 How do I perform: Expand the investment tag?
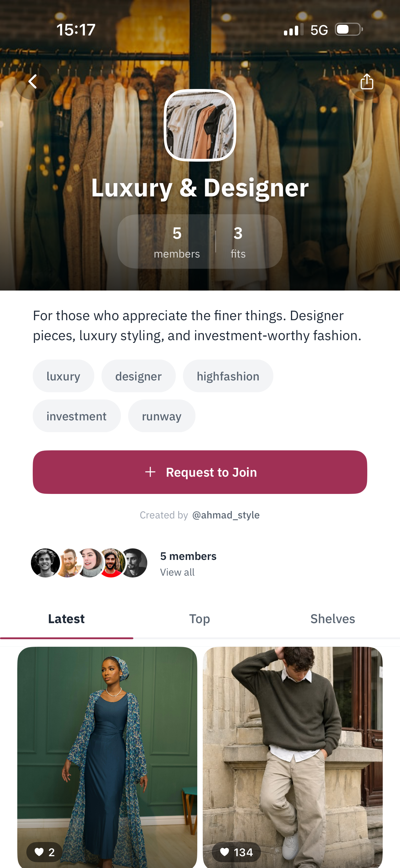point(77,416)
